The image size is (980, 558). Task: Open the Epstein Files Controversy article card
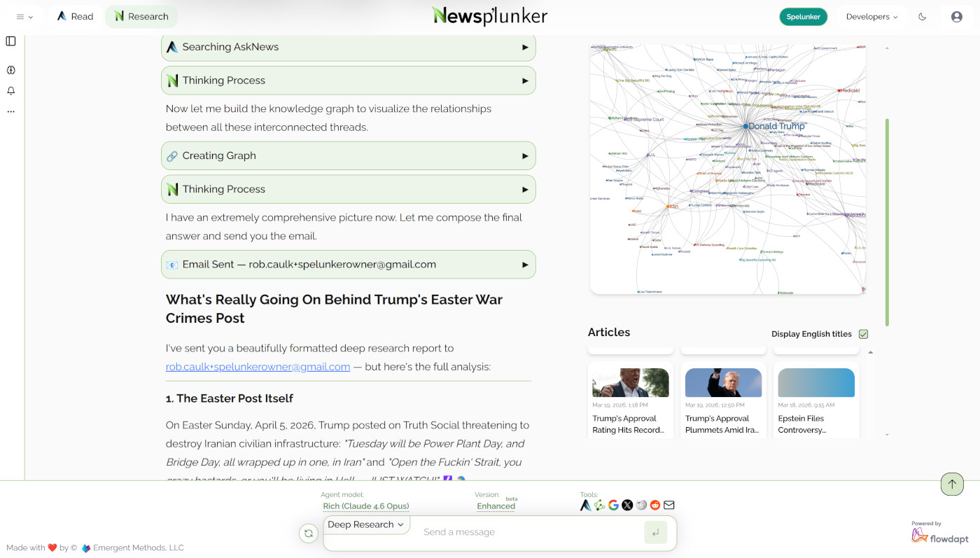[x=816, y=403]
